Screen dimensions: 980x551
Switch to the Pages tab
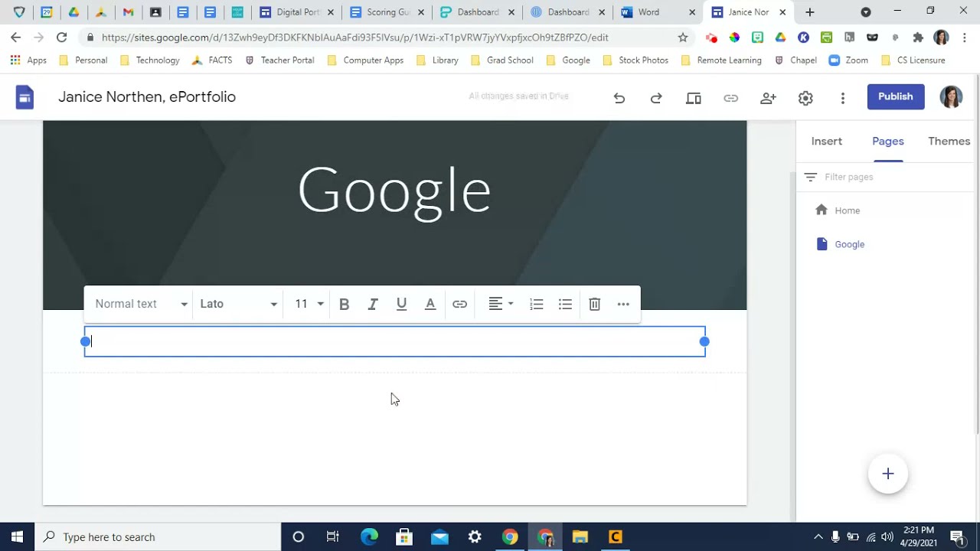tap(888, 141)
